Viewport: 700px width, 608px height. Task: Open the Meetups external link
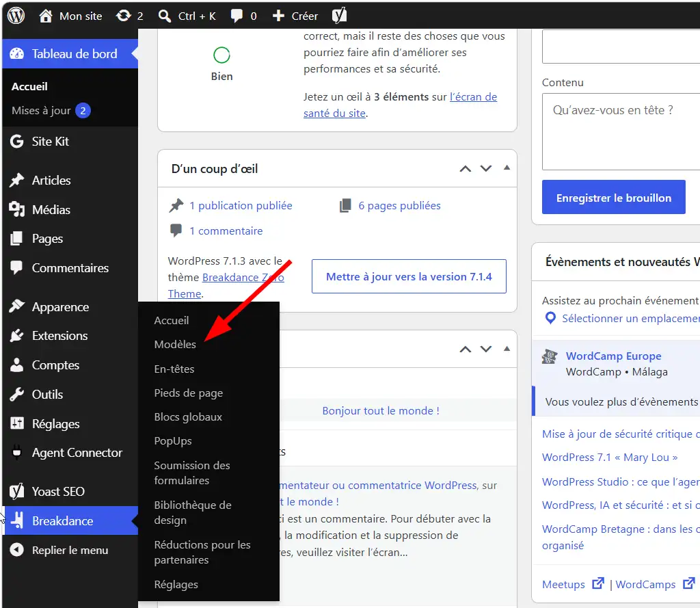tap(574, 584)
